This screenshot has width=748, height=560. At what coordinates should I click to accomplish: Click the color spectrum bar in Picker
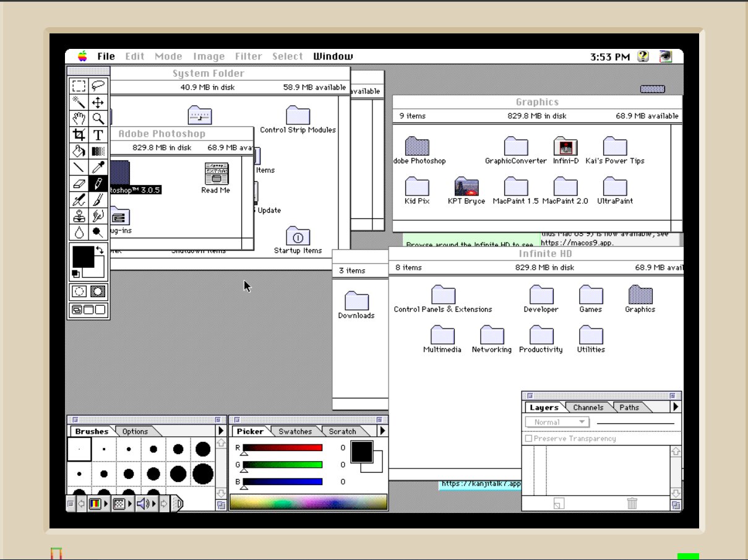308,502
